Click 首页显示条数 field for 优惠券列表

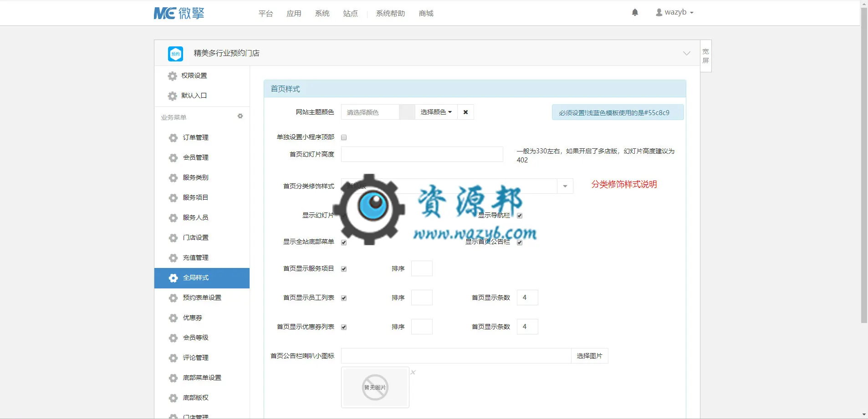pyautogui.click(x=527, y=327)
